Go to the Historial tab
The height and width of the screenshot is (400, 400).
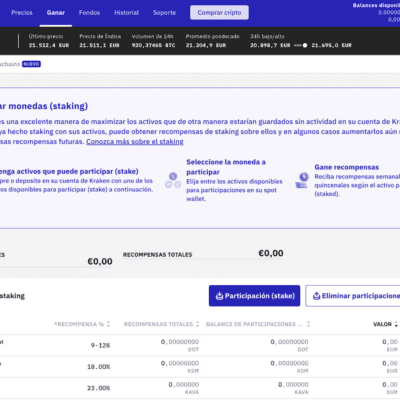(x=126, y=13)
